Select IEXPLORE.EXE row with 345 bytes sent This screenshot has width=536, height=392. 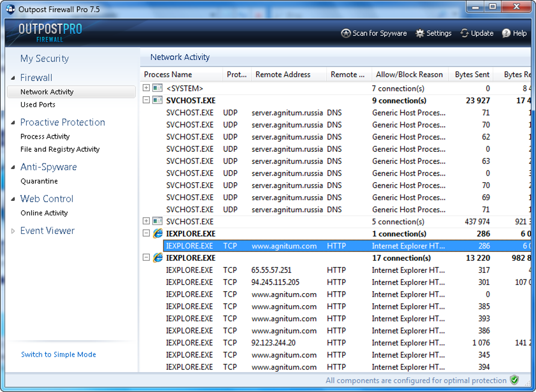[x=347, y=355]
